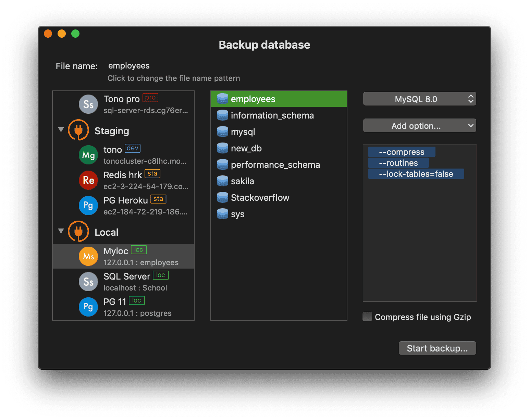The width and height of the screenshot is (529, 420).
Task: Choose the performance_schema database name
Action: pos(275,165)
